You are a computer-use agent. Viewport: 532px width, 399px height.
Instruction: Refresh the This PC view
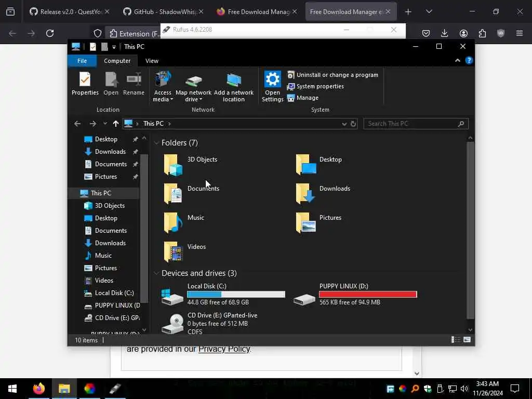(353, 124)
